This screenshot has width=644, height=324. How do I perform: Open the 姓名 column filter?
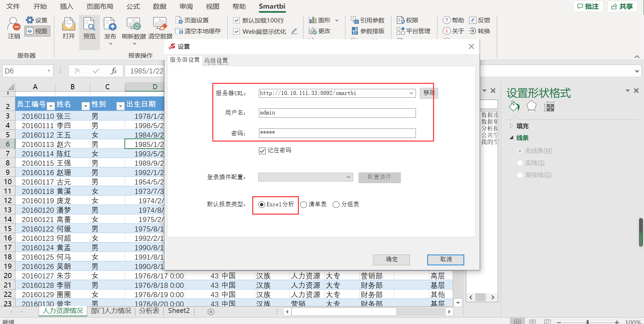[86, 106]
